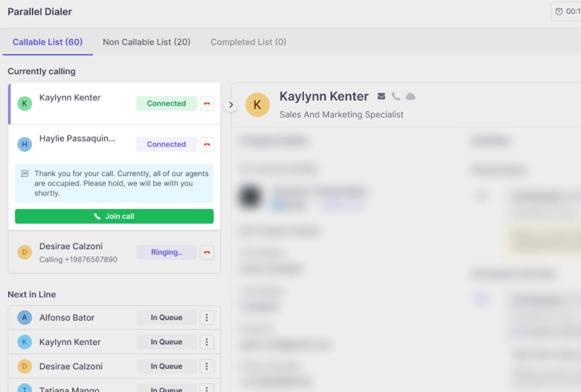Hang up Kaylynn Kenter's connected call

tap(207, 104)
